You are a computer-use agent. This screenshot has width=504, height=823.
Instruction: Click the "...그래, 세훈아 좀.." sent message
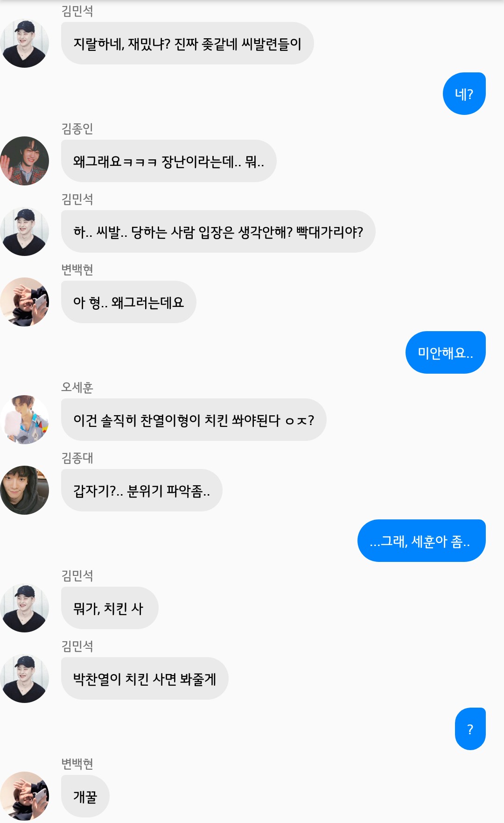click(421, 540)
